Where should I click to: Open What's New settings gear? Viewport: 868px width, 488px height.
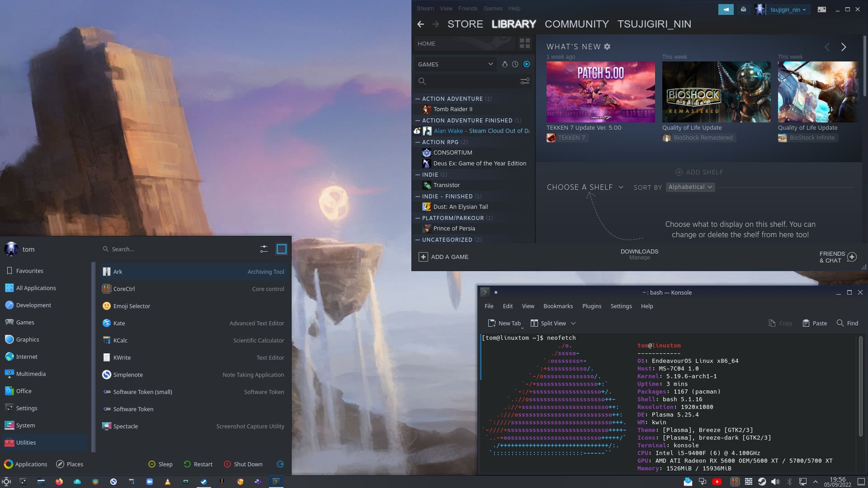click(607, 47)
